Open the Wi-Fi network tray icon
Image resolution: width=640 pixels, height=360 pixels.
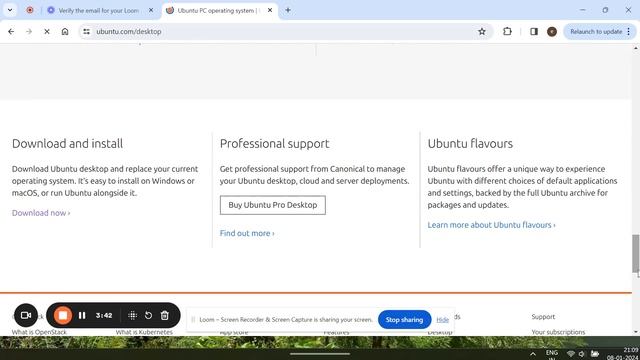coord(571,354)
